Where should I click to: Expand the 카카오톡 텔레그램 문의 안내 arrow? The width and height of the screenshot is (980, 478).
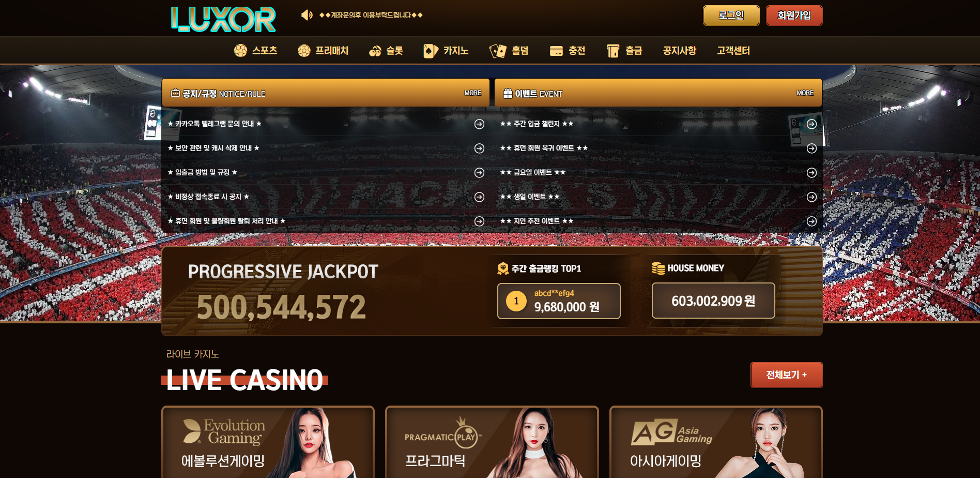click(x=479, y=124)
